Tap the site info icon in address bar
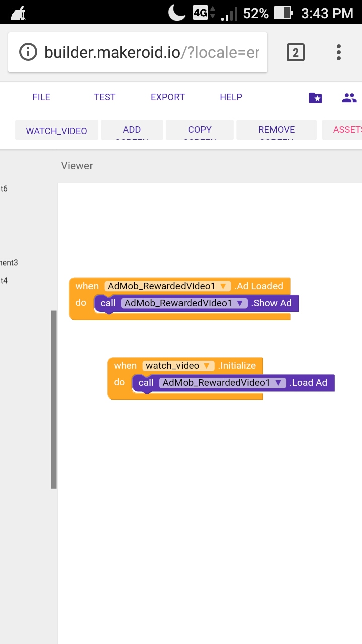Viewport: 362px width, 644px height. pos(28,52)
